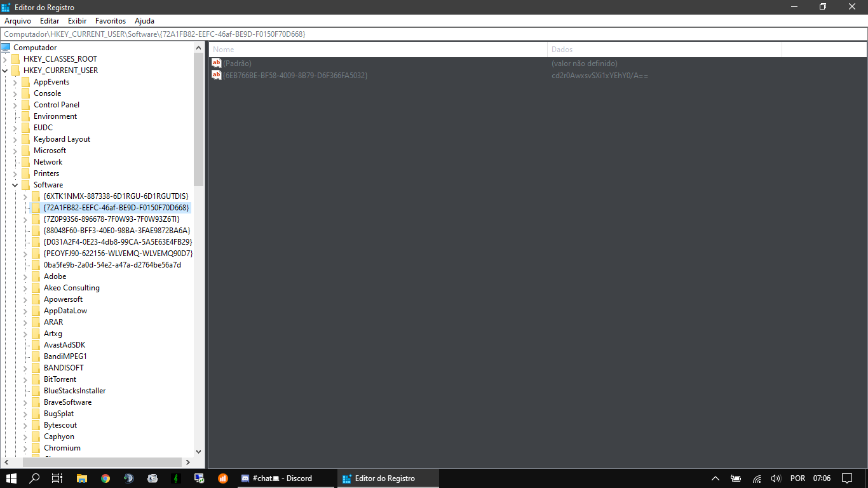Screen dimensions: 868x488
Task: Open the battery status tray icon
Action: (736, 478)
